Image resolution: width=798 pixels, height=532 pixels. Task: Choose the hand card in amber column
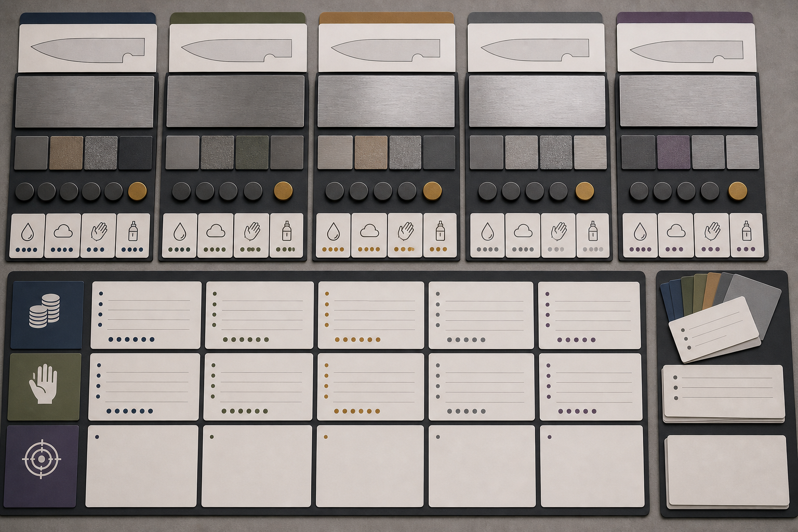point(405,235)
